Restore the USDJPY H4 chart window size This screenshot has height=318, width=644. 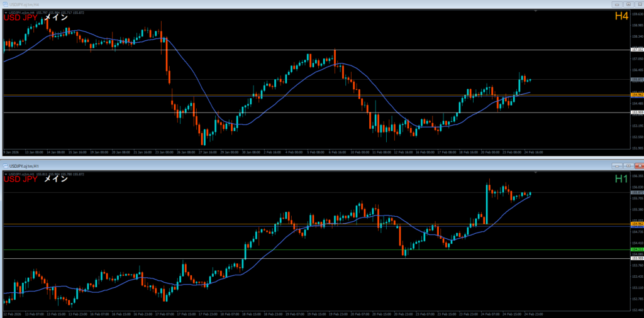[x=627, y=4]
